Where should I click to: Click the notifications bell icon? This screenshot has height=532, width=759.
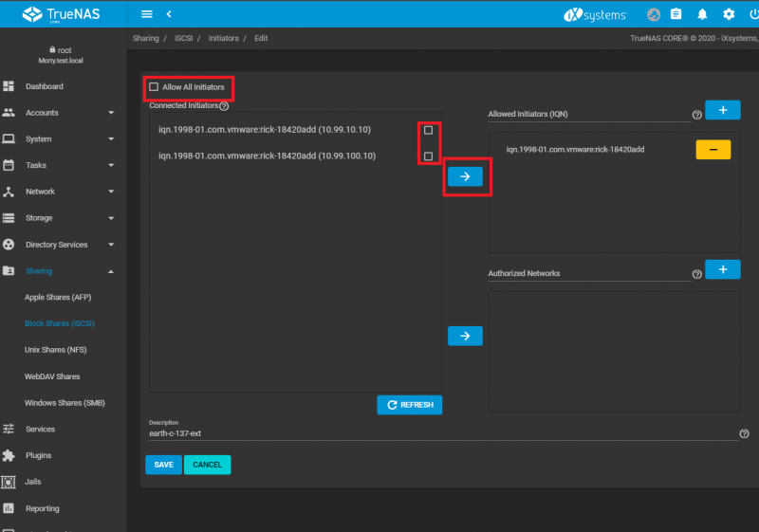point(702,14)
